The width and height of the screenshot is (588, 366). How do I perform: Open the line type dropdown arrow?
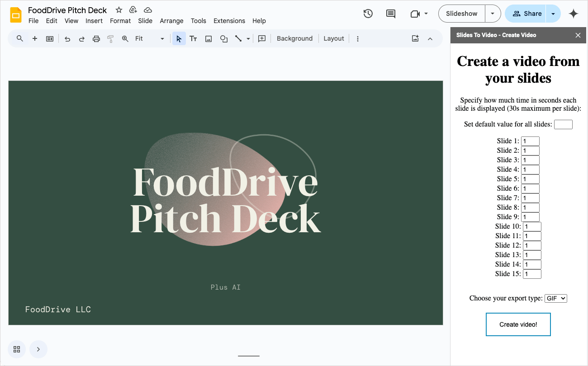pos(248,38)
